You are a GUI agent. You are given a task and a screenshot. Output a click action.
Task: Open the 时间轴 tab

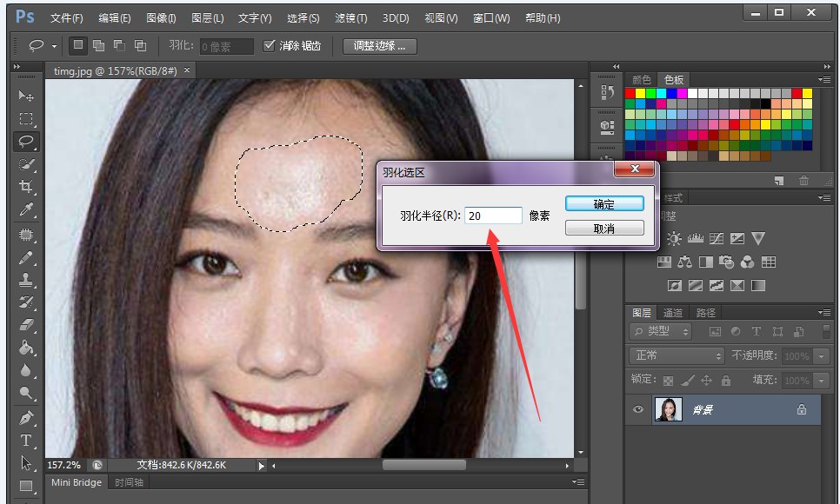pyautogui.click(x=129, y=482)
